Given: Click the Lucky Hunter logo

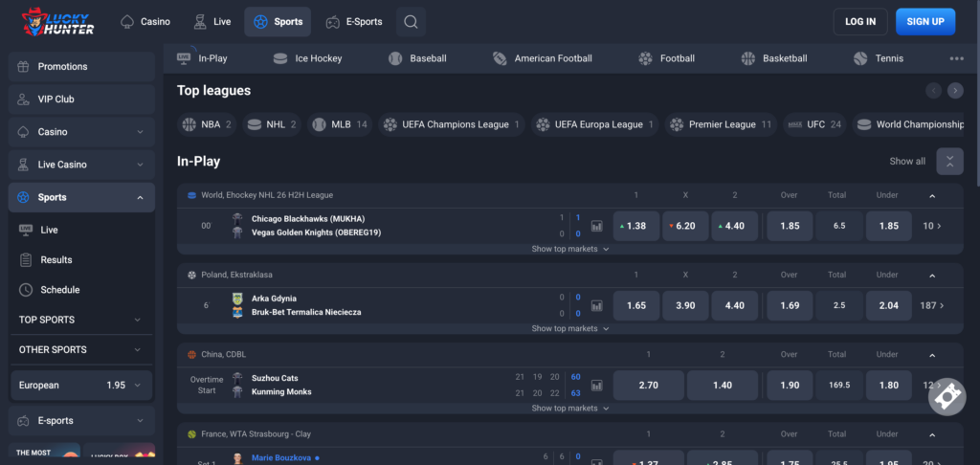Looking at the screenshot, I should [57, 22].
